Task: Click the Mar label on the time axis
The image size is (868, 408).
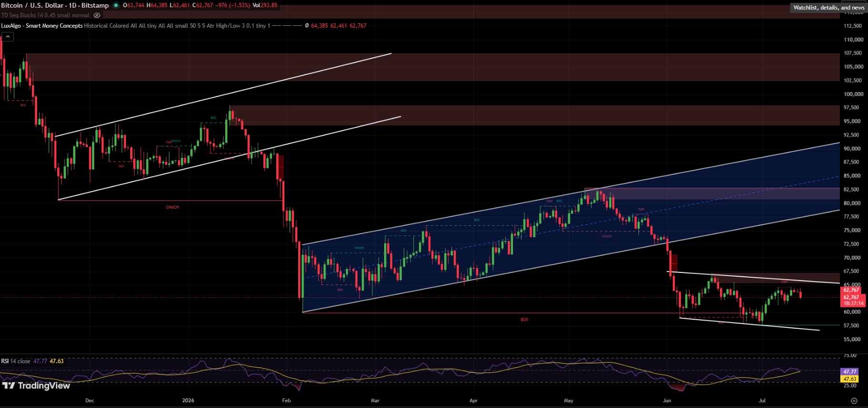Action: coord(375,401)
